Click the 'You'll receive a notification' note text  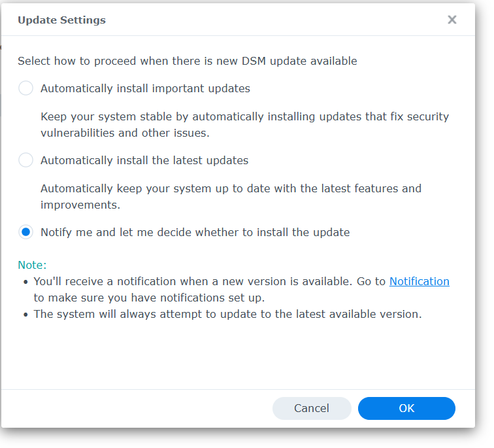[x=209, y=281]
